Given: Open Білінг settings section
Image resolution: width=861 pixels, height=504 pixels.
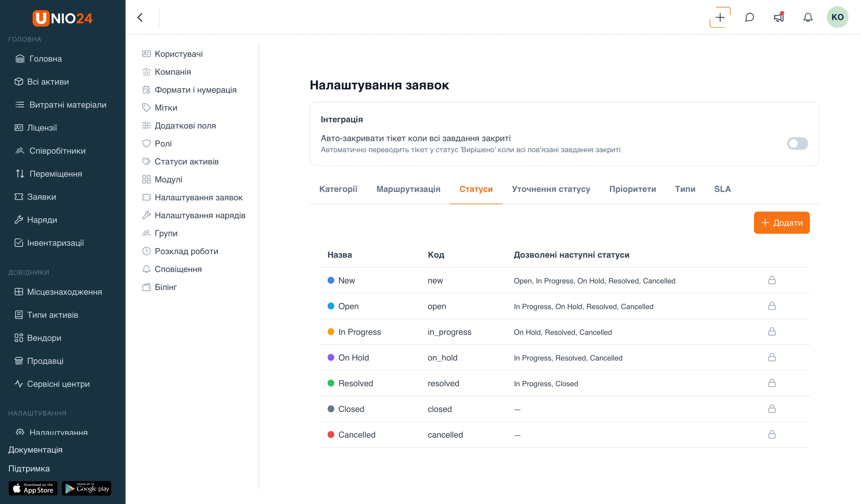Looking at the screenshot, I should [159, 287].
